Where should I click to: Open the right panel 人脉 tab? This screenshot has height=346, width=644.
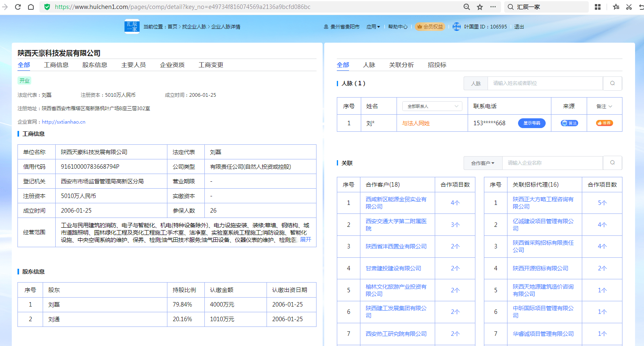click(x=369, y=65)
